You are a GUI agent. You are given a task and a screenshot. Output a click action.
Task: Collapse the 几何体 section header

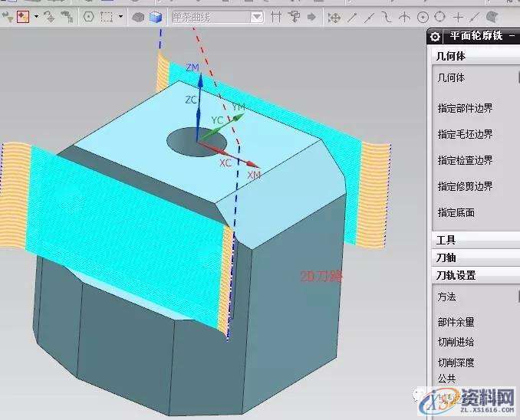(x=451, y=56)
